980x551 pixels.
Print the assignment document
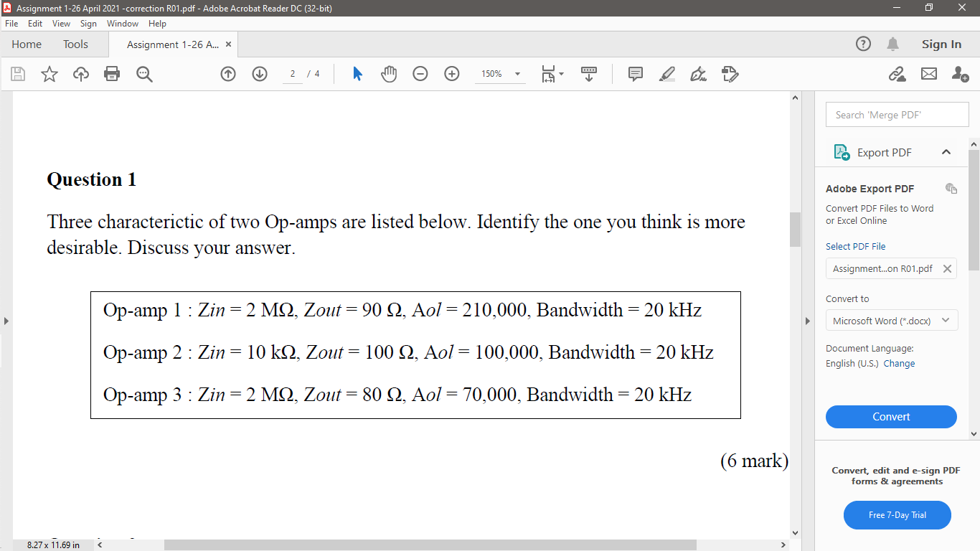(111, 74)
